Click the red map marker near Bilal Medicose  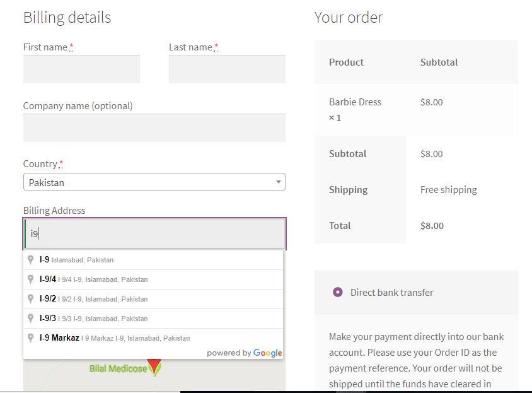point(154,366)
